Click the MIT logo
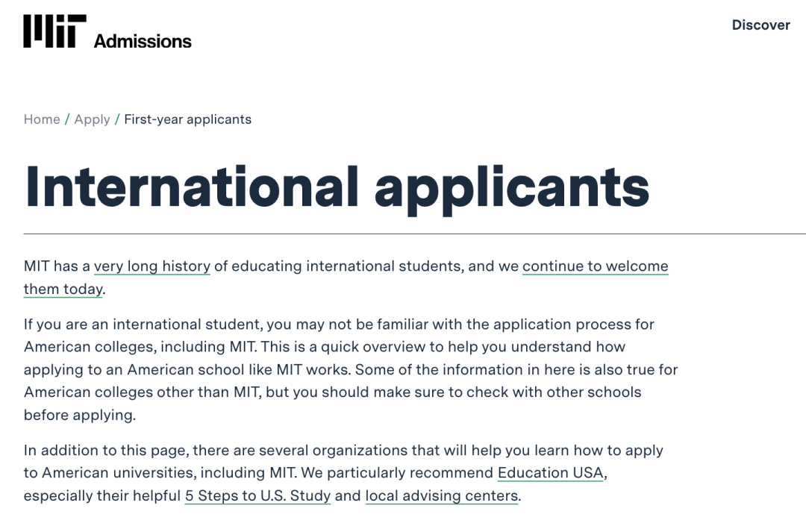806x532 pixels. pos(54,31)
